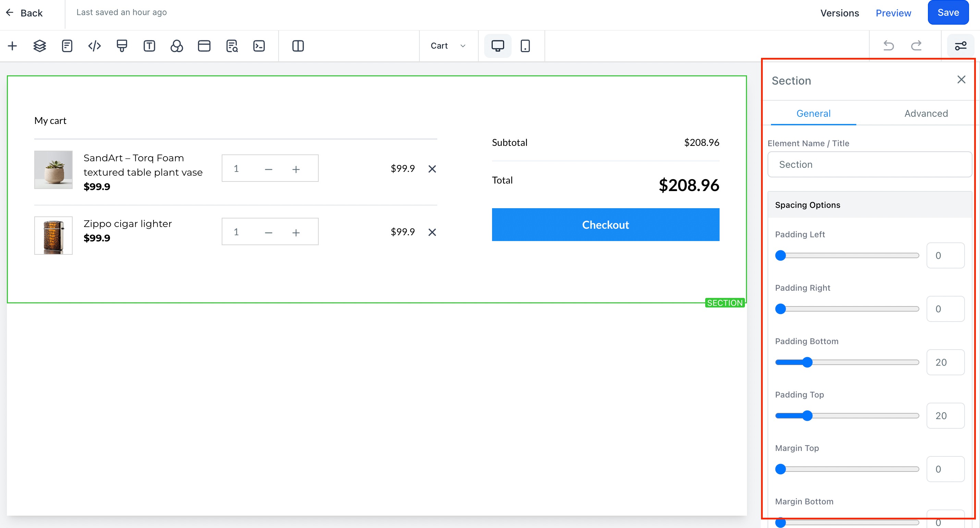Viewport: 980px width, 528px height.
Task: Decrease quantity of Zippo cigar lighter
Action: tap(269, 232)
